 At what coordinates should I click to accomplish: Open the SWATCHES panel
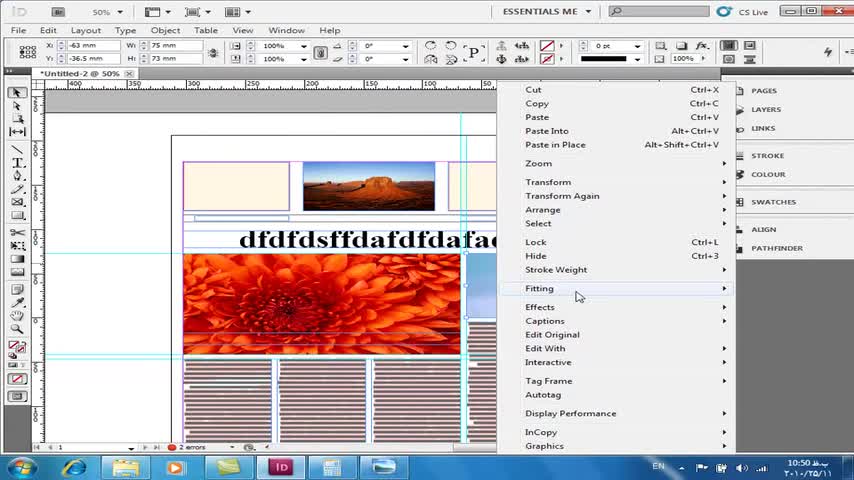click(773, 202)
